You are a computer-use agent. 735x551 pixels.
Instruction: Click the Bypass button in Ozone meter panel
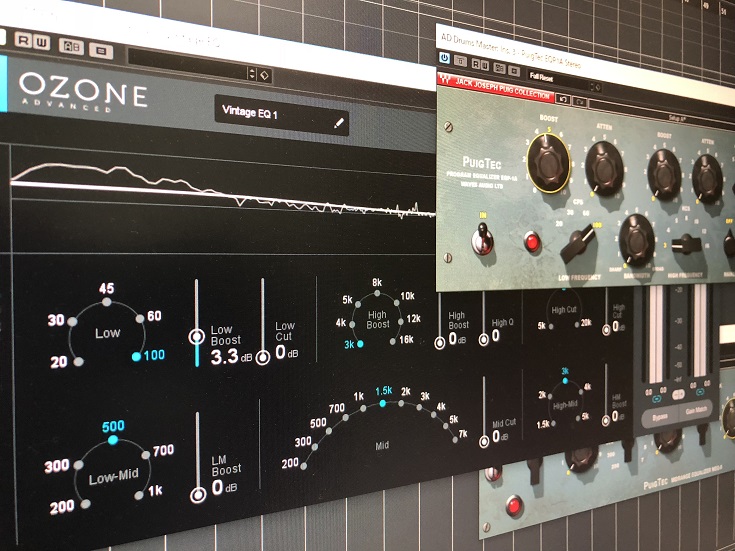[x=660, y=416]
